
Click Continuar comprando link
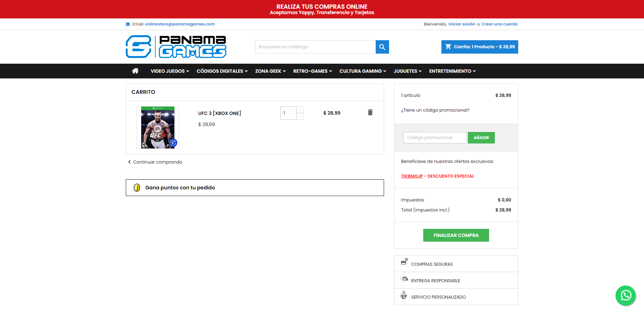(155, 162)
